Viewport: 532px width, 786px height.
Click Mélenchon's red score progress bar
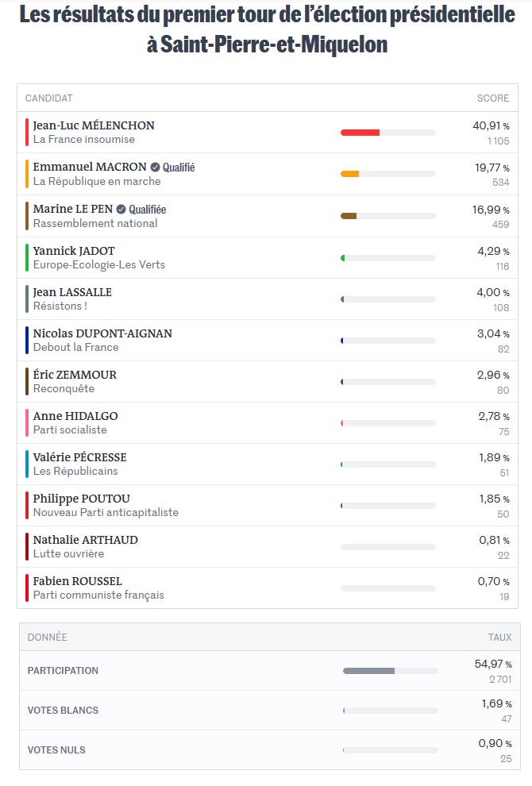[360, 133]
